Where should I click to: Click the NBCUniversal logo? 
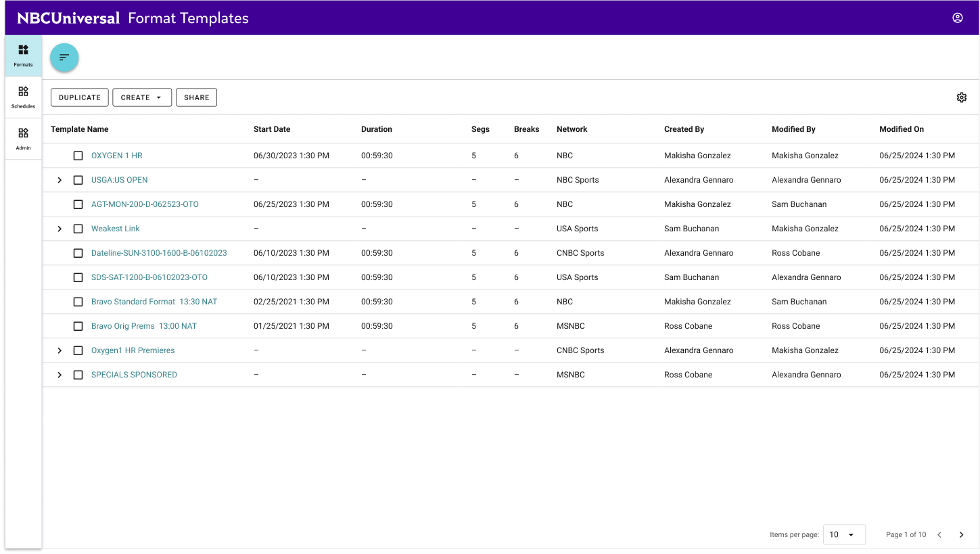(68, 18)
